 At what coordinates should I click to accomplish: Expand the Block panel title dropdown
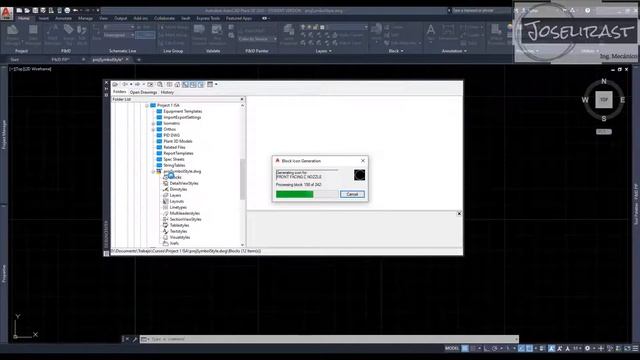tap(396, 51)
